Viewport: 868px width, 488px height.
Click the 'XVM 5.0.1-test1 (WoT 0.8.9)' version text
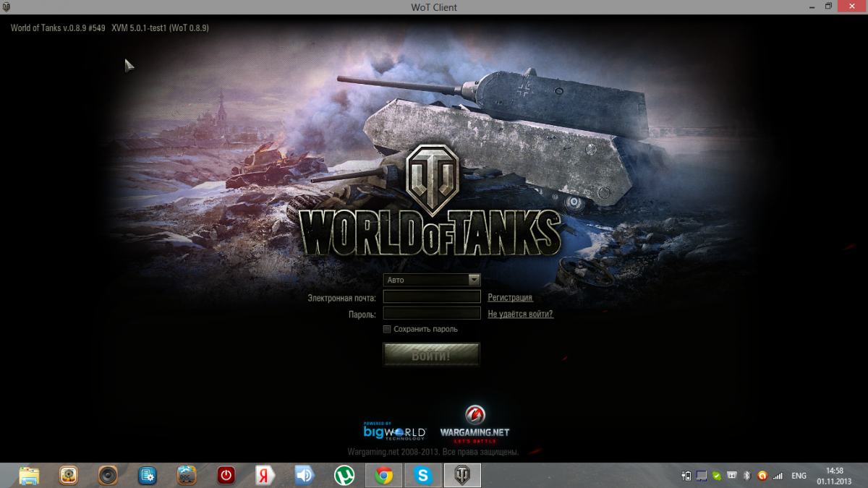click(x=161, y=28)
